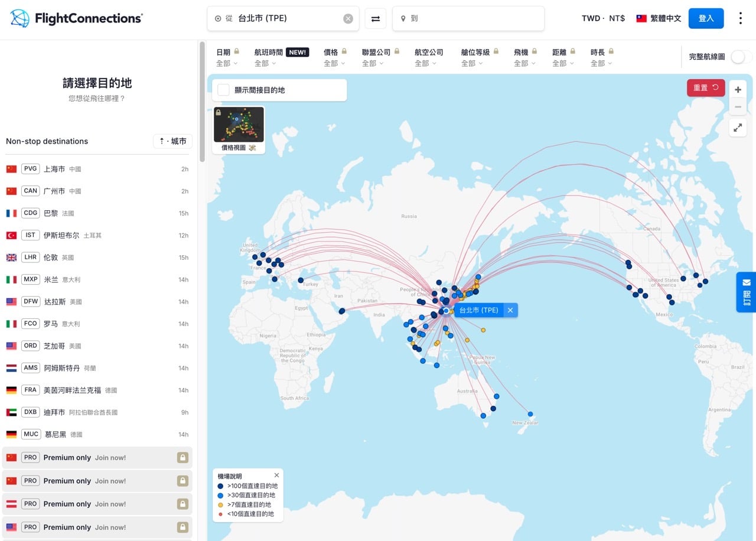Close the 台北市 (TPE) map label
The image size is (756, 541).
pos(510,310)
